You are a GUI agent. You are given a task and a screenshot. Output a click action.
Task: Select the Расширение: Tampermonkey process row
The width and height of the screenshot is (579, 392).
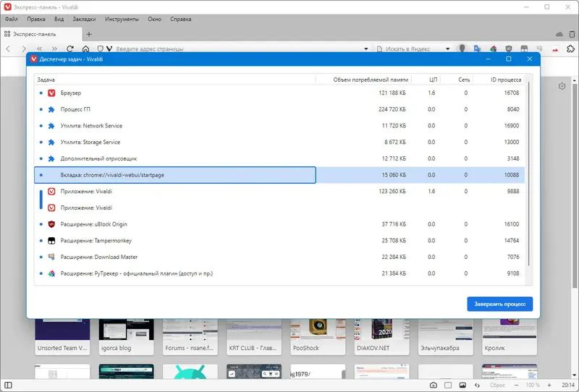tap(279, 241)
